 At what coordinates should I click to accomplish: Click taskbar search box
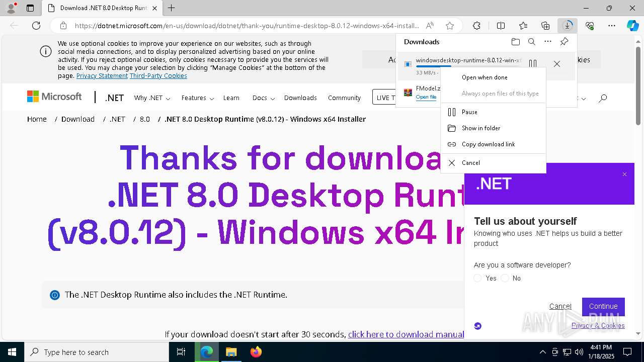coord(97,352)
